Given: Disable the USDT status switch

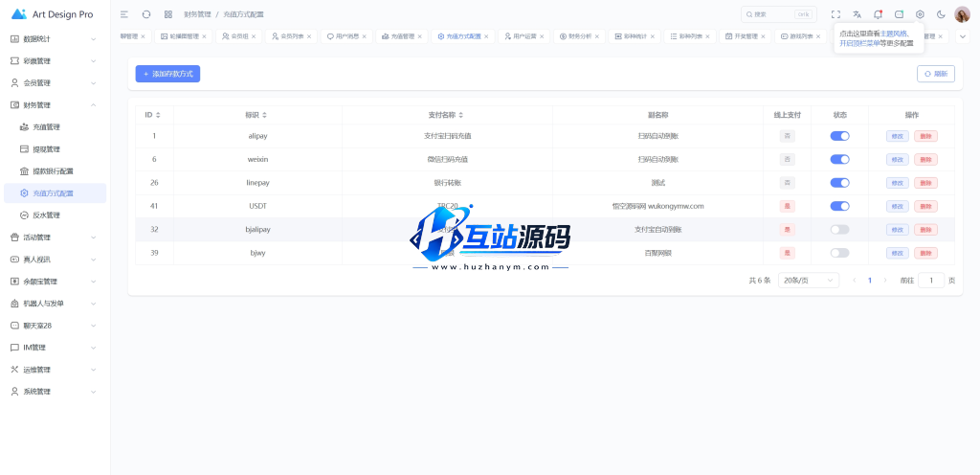Looking at the screenshot, I should (x=839, y=206).
